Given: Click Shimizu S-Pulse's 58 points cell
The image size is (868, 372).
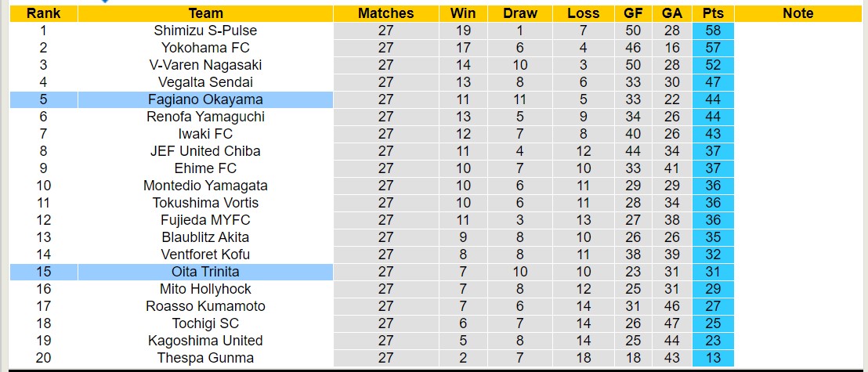Looking at the screenshot, I should (713, 31).
